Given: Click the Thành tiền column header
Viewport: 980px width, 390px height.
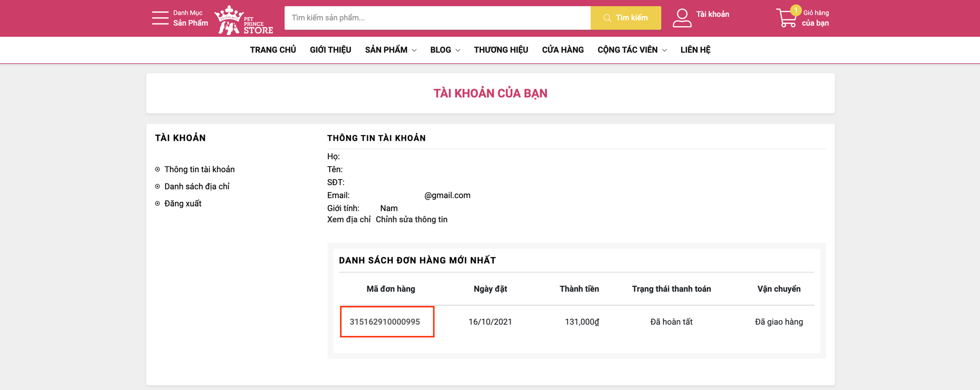Looking at the screenshot, I should click(x=579, y=289).
